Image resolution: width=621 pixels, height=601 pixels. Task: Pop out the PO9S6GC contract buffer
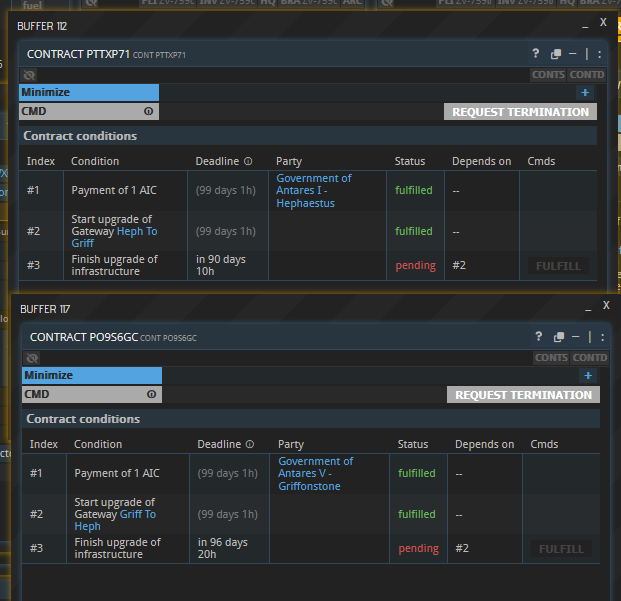click(559, 337)
